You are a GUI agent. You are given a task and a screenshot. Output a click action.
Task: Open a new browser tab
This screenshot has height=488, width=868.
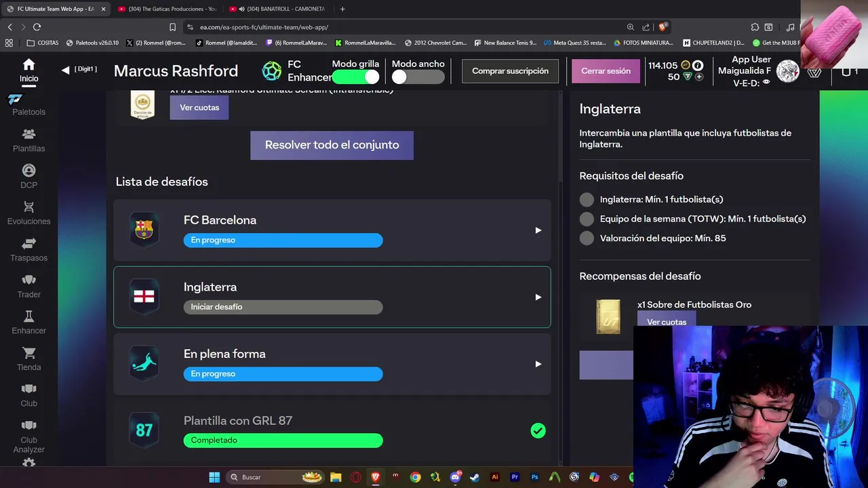[x=342, y=9]
